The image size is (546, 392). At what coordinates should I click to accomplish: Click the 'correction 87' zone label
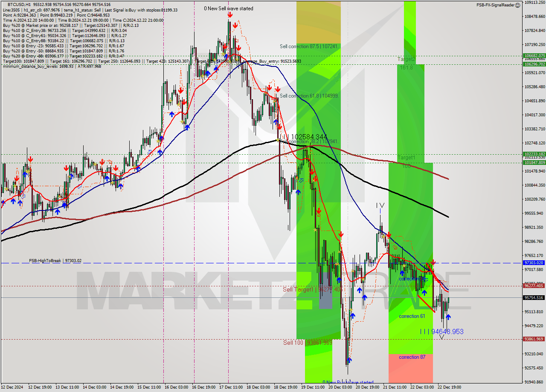point(412,357)
